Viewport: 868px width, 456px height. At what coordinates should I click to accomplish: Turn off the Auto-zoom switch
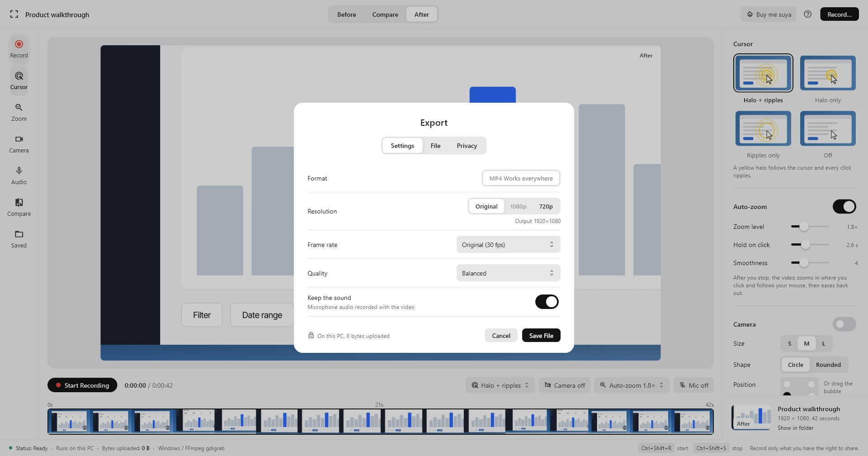click(844, 206)
